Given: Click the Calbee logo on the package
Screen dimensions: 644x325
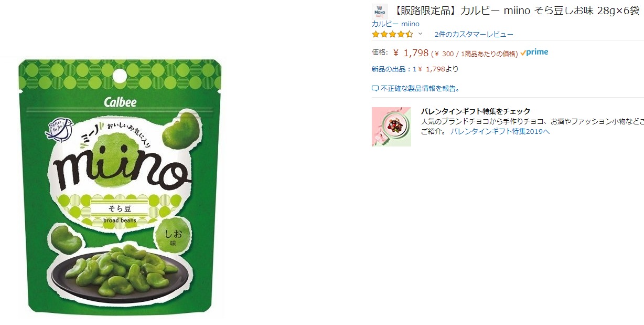Looking at the screenshot, I should click(x=120, y=101).
